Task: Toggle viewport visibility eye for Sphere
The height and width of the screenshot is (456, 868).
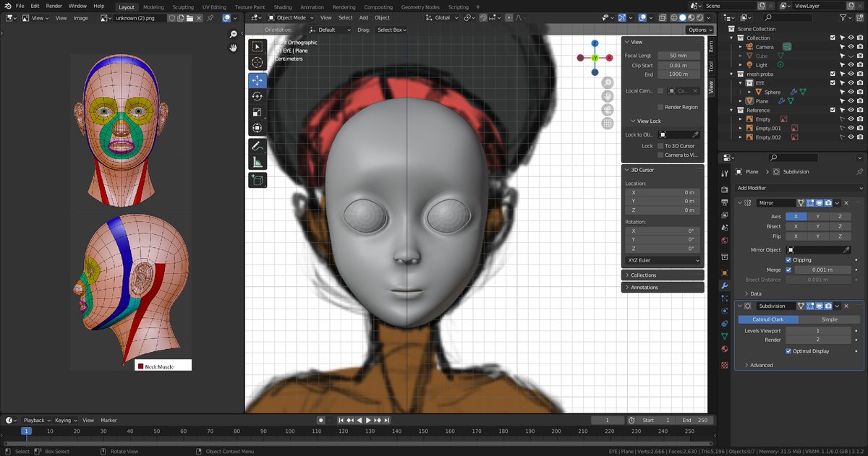Action: pos(851,92)
